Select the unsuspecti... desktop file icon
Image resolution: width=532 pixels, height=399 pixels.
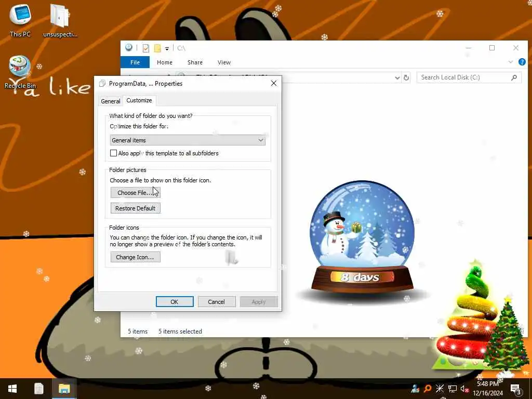point(60,20)
